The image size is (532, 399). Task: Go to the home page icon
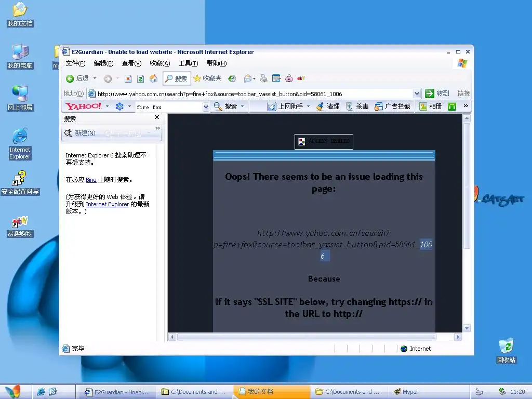(153, 79)
